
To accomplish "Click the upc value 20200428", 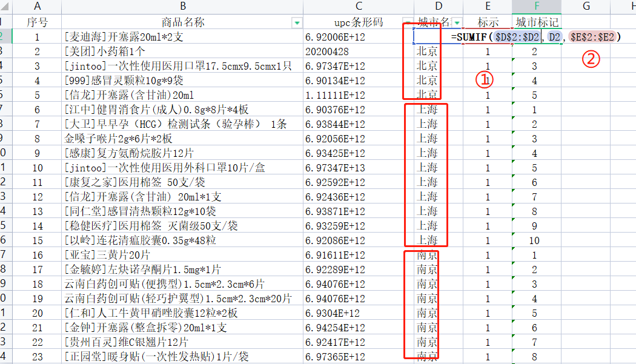I will pyautogui.click(x=327, y=52).
